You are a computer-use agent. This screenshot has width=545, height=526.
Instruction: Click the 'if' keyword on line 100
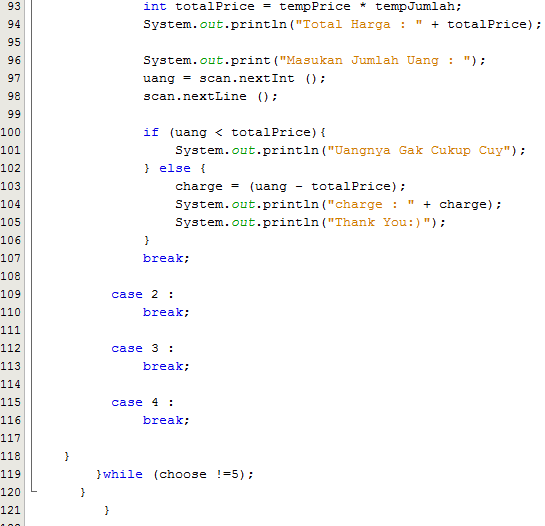151,132
